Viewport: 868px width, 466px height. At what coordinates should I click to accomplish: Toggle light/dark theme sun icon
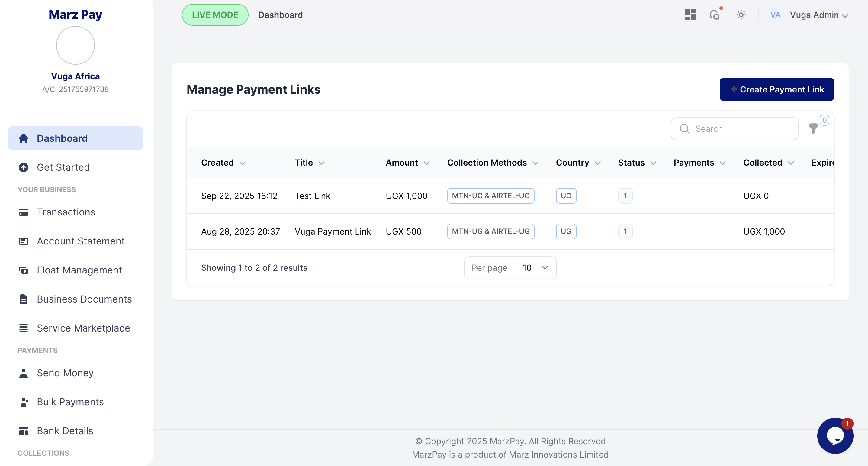pyautogui.click(x=741, y=15)
